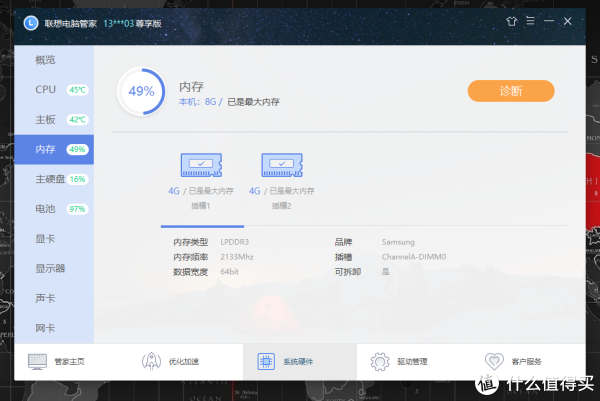The width and height of the screenshot is (600, 401).
Task: Select 显示器 monitor in the sidebar
Action: 50,268
